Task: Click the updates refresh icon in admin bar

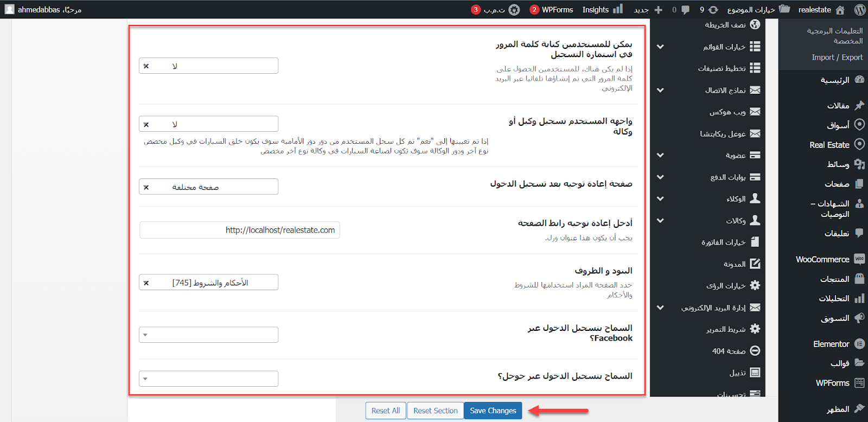Action: tap(713, 10)
